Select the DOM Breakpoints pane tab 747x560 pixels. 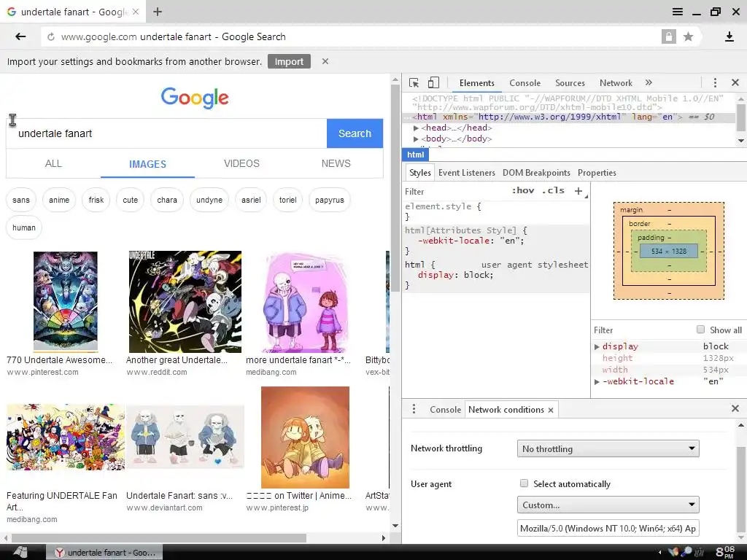[x=536, y=173]
